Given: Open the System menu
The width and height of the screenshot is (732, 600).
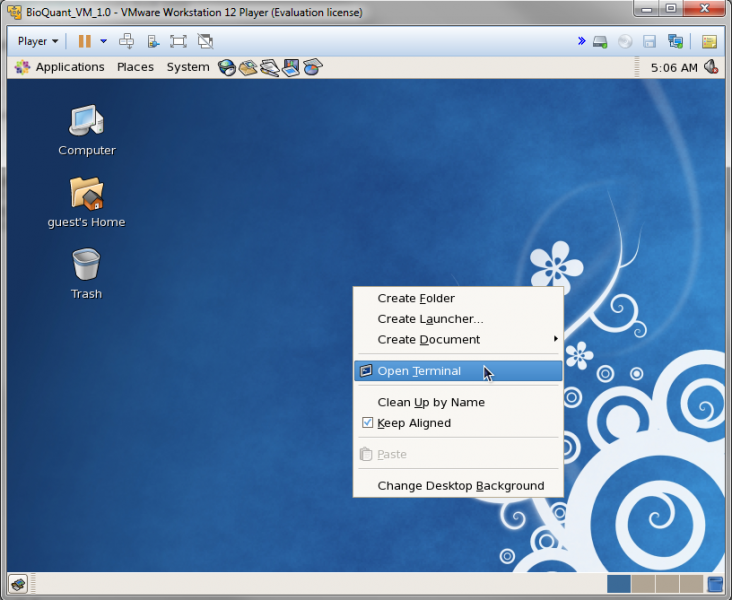Looking at the screenshot, I should pos(188,67).
